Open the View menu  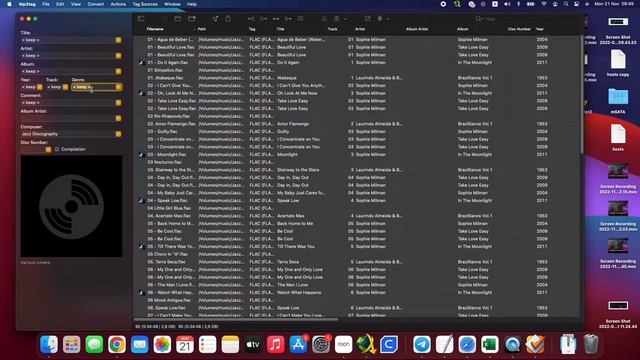pyautogui.click(x=76, y=4)
